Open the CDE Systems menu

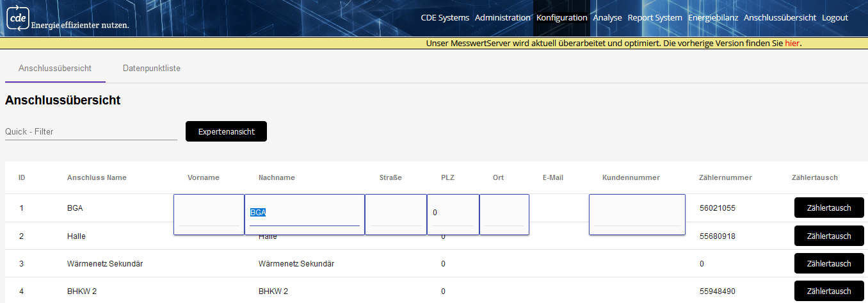tap(445, 18)
